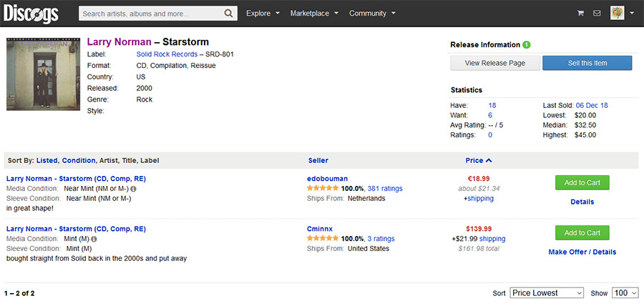
Task: Open the Ratings count 0 link
Action: (490, 135)
